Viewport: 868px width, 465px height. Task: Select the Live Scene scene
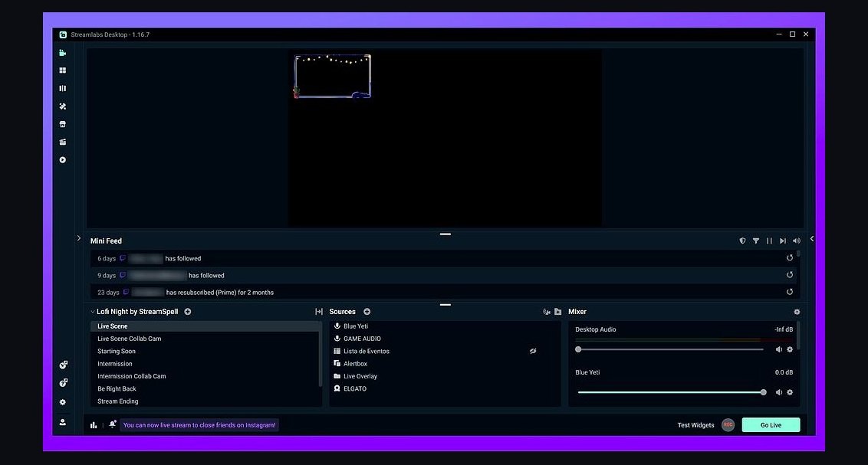click(205, 326)
